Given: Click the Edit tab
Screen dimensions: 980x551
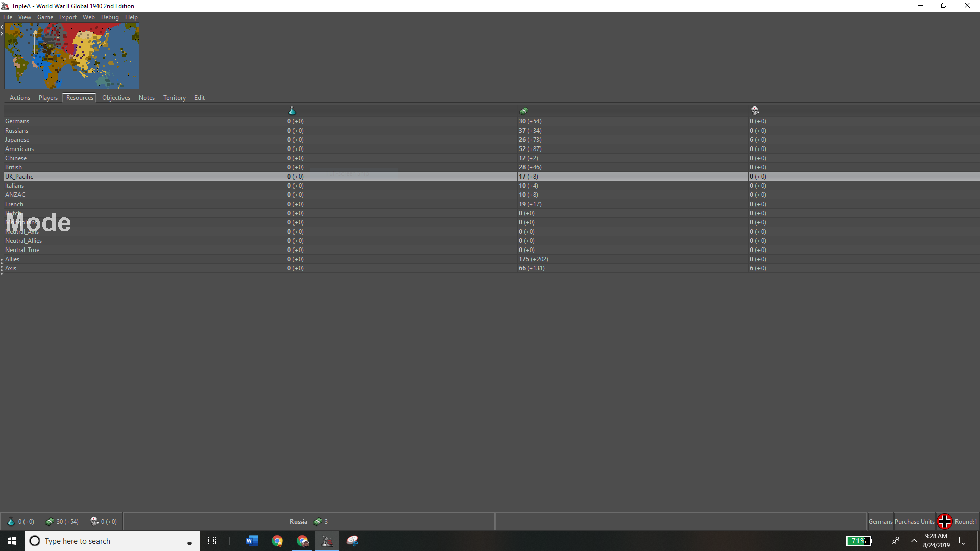Looking at the screenshot, I should (200, 97).
